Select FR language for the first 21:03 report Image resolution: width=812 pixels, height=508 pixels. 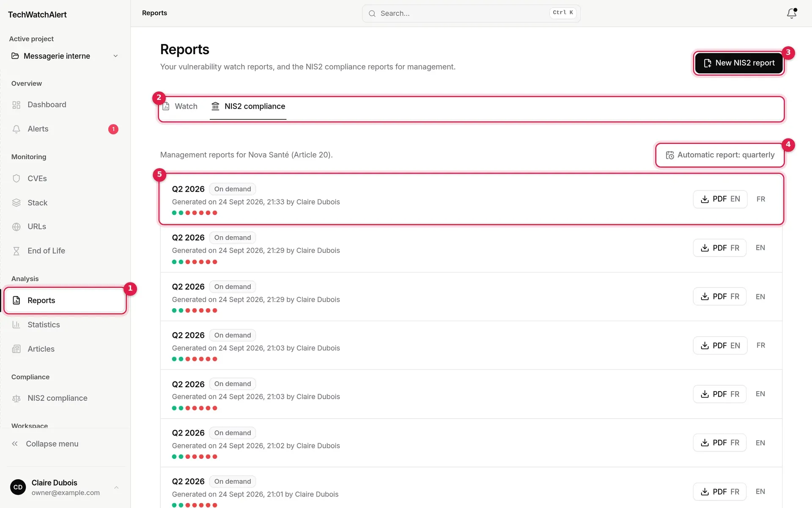pyautogui.click(x=761, y=345)
